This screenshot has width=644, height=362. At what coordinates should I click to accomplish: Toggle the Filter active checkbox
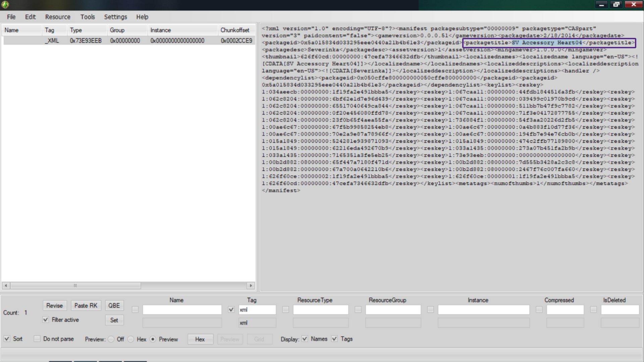pyautogui.click(x=46, y=320)
